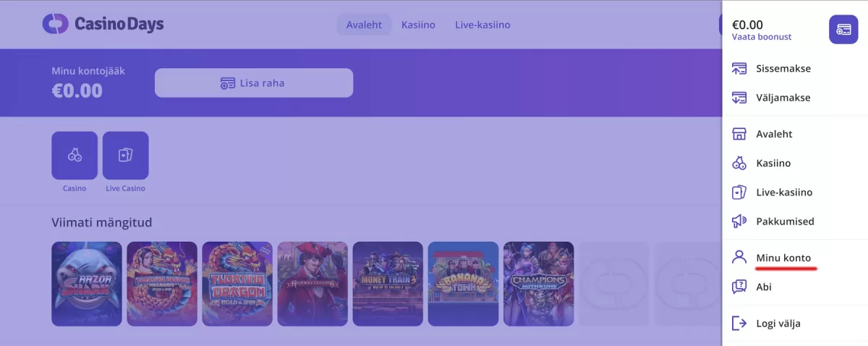Open the Live Casino cards category tile
The image size is (868, 346).
pyautogui.click(x=126, y=155)
